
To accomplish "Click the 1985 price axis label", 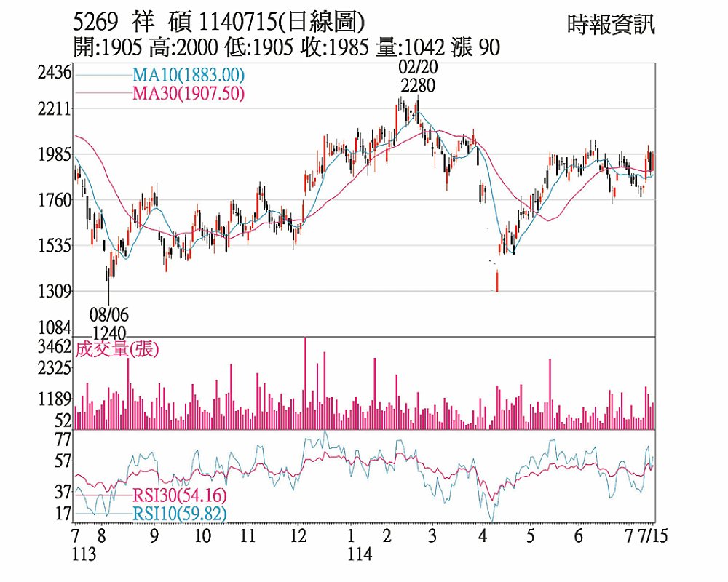I will [55, 155].
